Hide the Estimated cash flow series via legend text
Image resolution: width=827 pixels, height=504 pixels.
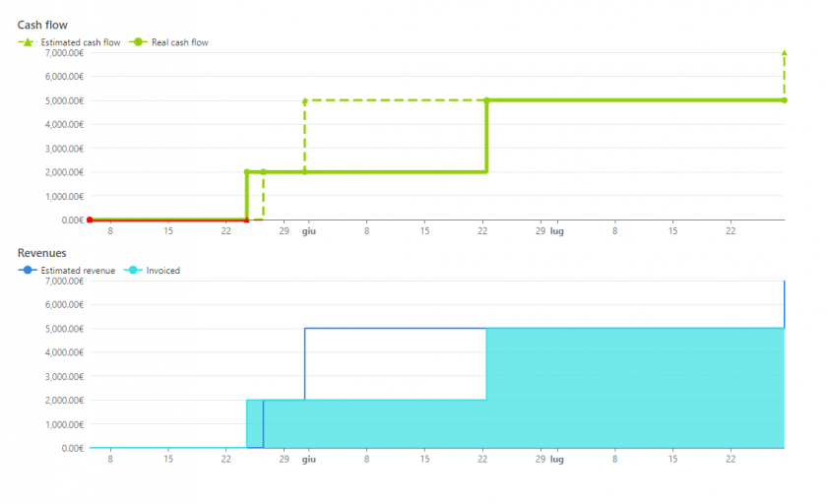tap(81, 42)
